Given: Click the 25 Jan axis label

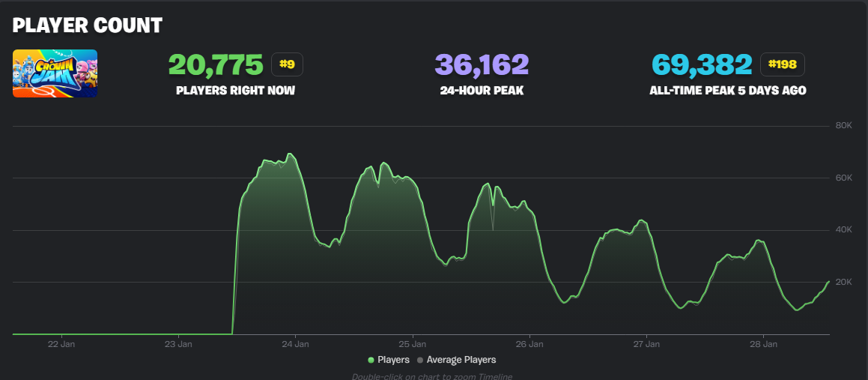Looking at the screenshot, I should (413, 344).
